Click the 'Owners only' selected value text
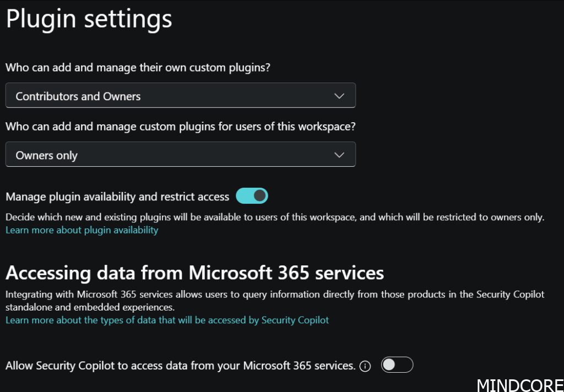 pyautogui.click(x=47, y=156)
